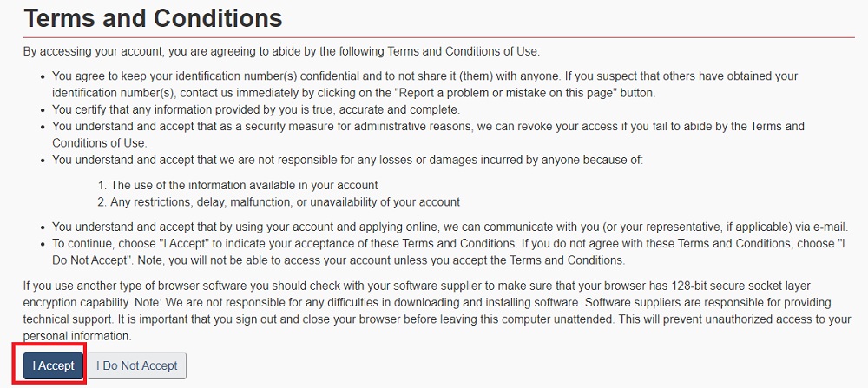Click the I Do Not Accept button
The height and width of the screenshot is (388, 868).
tap(137, 365)
